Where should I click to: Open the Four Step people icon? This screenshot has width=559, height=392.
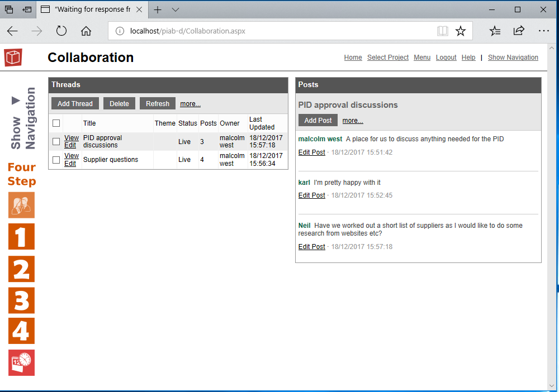tap(21, 205)
